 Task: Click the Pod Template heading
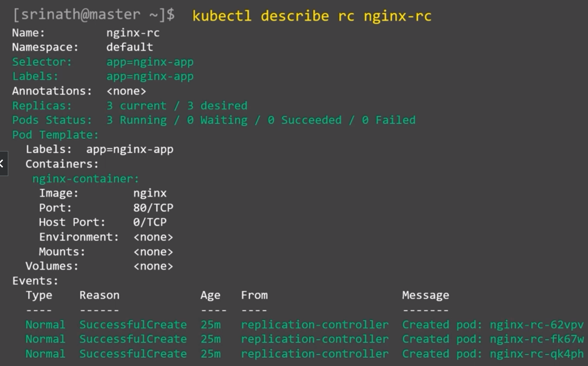pyautogui.click(x=55, y=135)
